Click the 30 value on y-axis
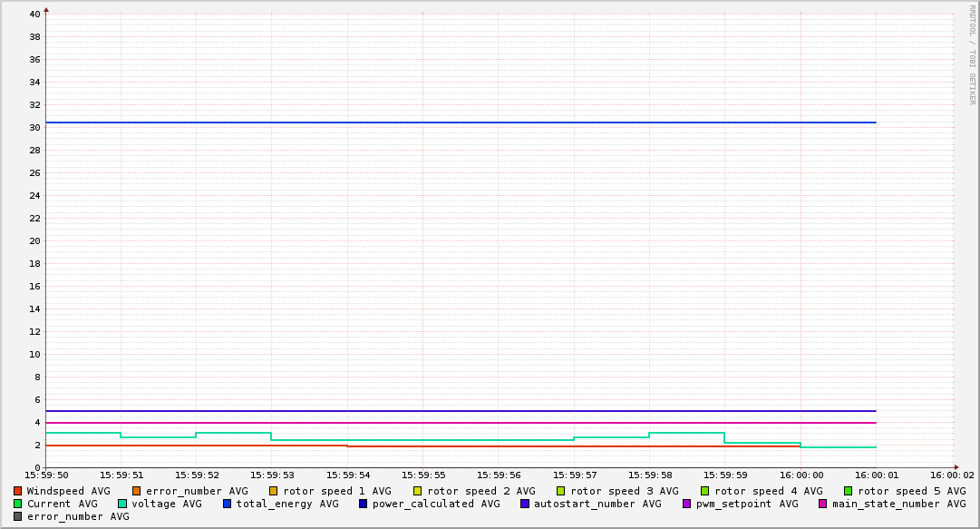The image size is (980, 529). pos(34,127)
